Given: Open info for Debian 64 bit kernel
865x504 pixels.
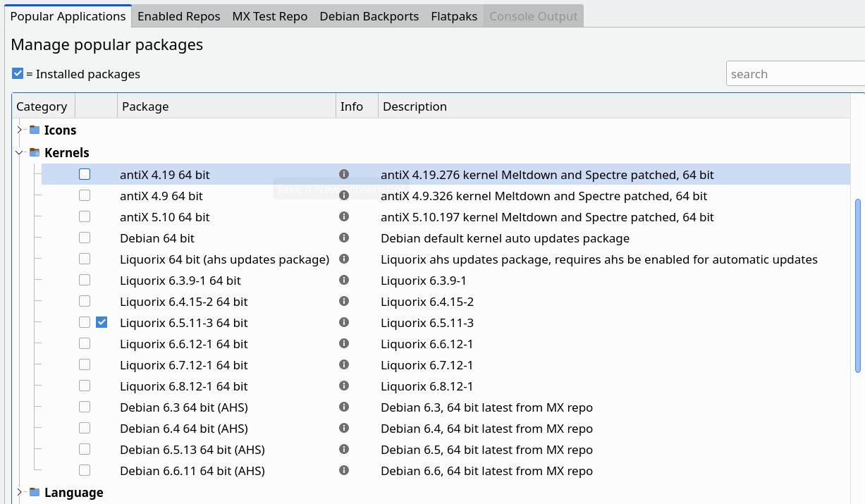Looking at the screenshot, I should tap(344, 238).
